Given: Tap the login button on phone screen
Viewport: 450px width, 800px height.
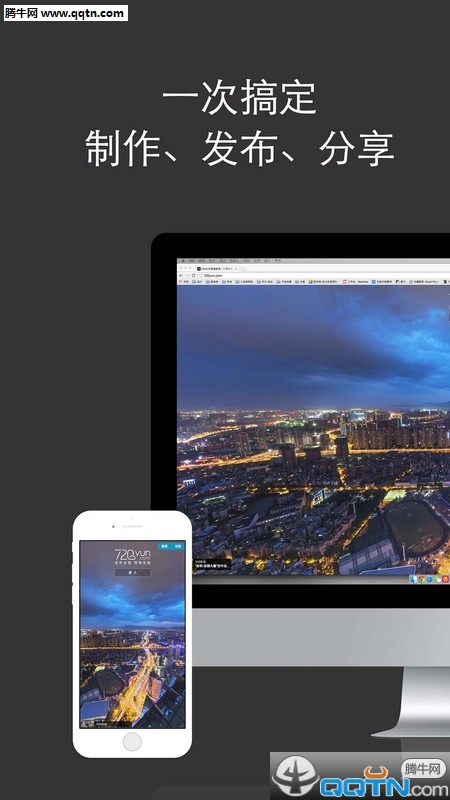Looking at the screenshot, I should 164,546.
